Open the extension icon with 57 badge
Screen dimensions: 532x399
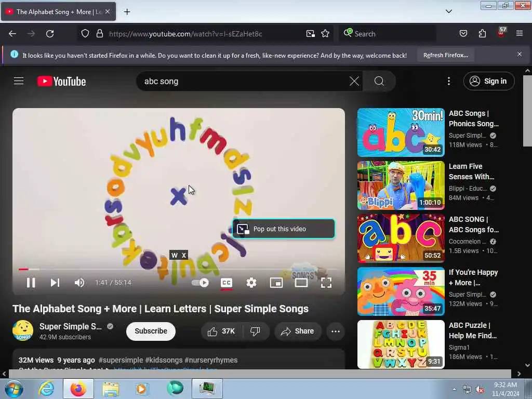point(501,33)
